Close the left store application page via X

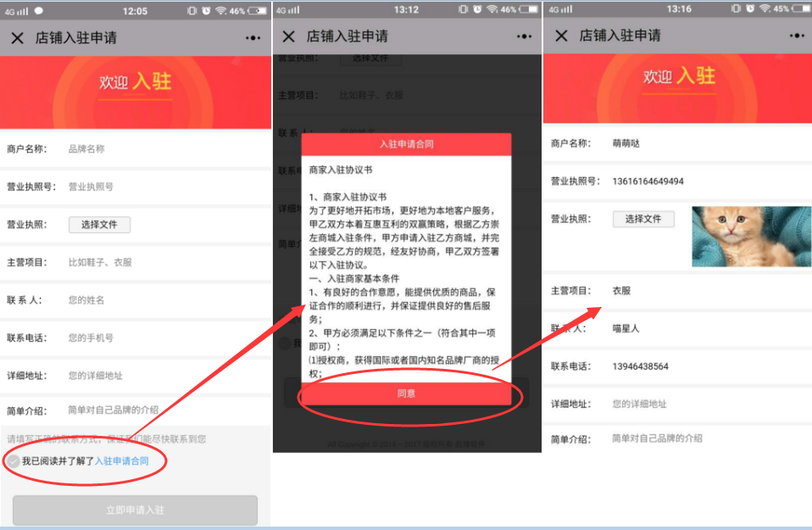(x=17, y=38)
